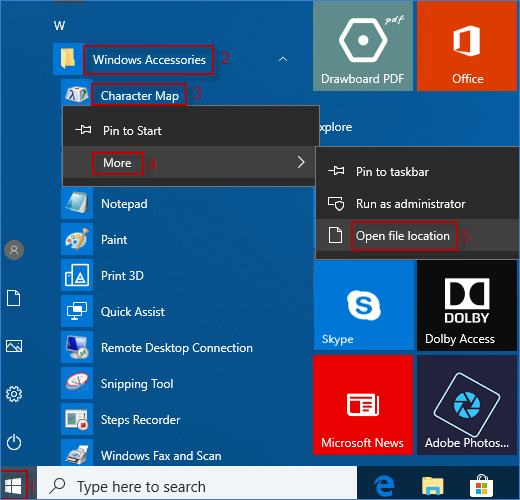Click the Windows Fax and Scan icon
Image resolution: width=520 pixels, height=500 pixels.
(77, 454)
